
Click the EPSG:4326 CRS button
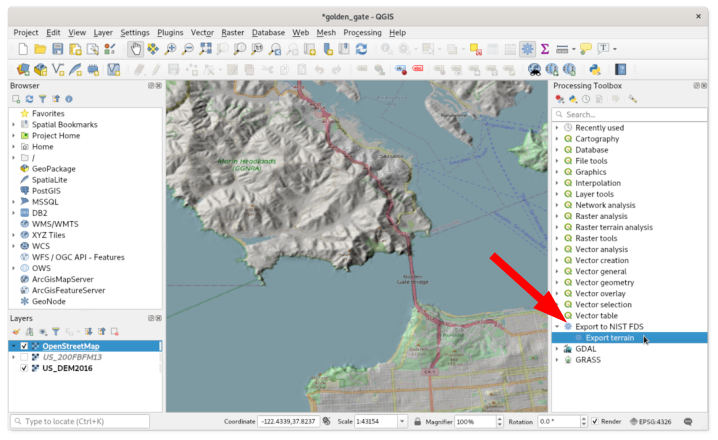click(x=651, y=422)
